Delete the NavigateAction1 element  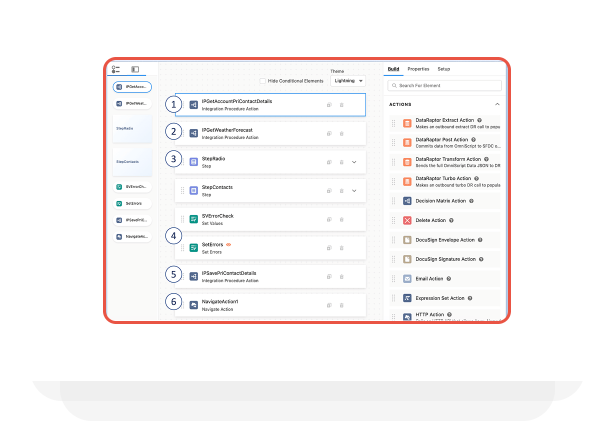pos(342,306)
